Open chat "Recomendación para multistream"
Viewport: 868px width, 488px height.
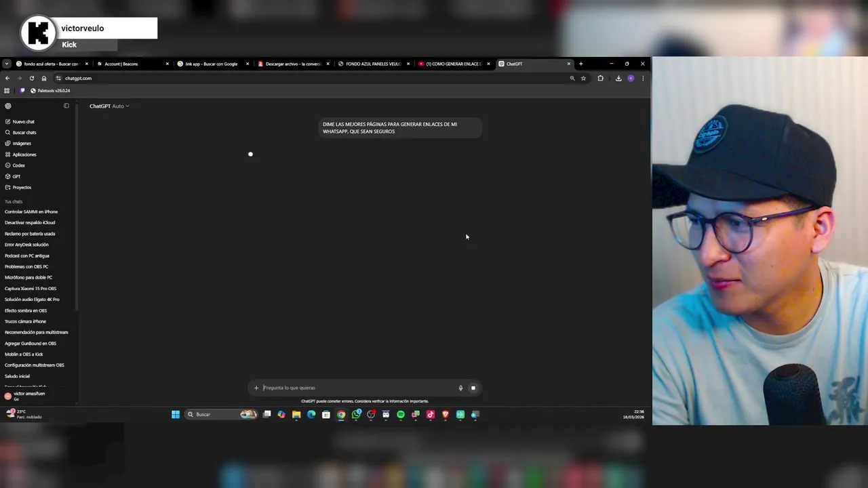click(x=37, y=332)
